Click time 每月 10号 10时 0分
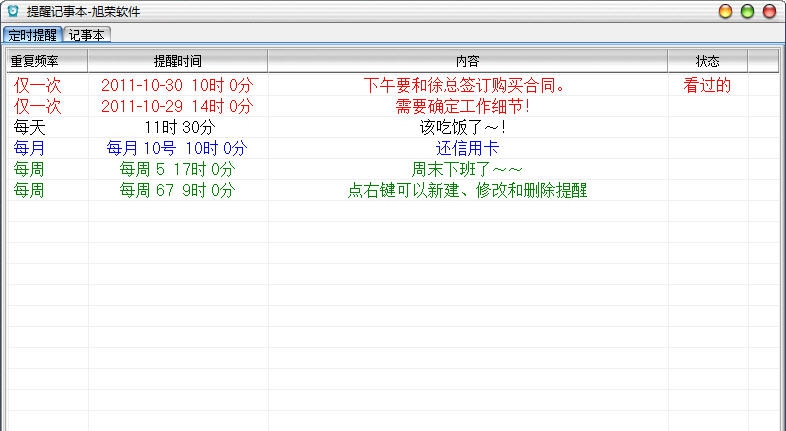 pos(177,148)
